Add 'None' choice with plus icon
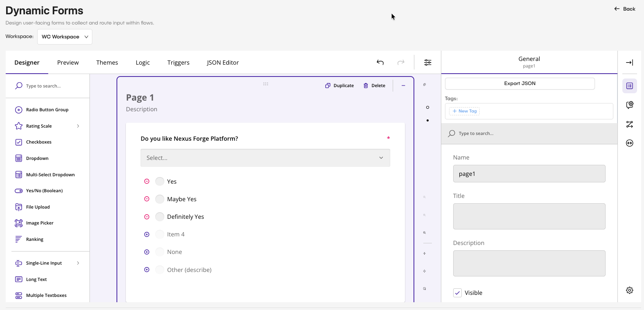 pos(147,252)
